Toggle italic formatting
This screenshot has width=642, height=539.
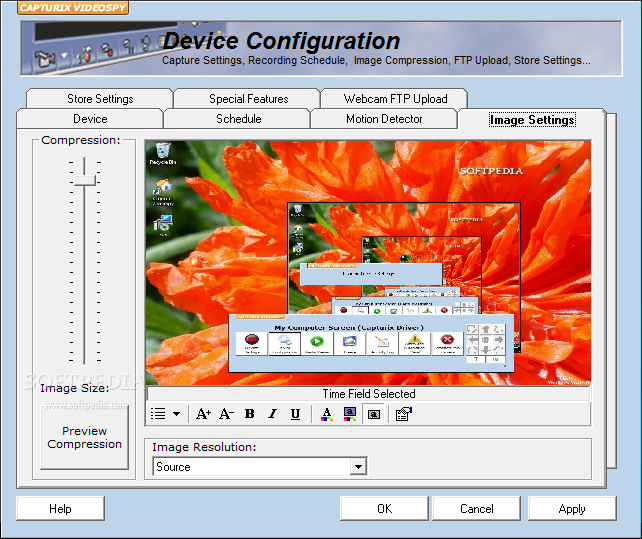point(272,414)
